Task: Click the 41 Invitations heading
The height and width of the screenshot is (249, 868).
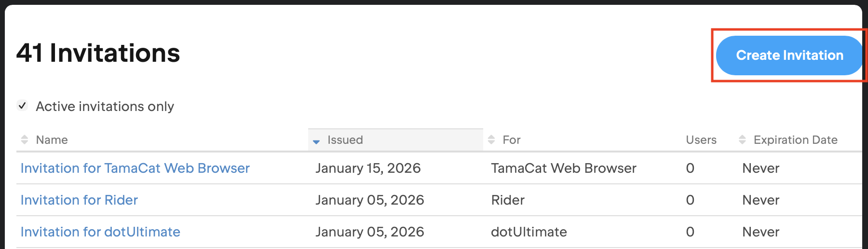Action: pos(98,53)
